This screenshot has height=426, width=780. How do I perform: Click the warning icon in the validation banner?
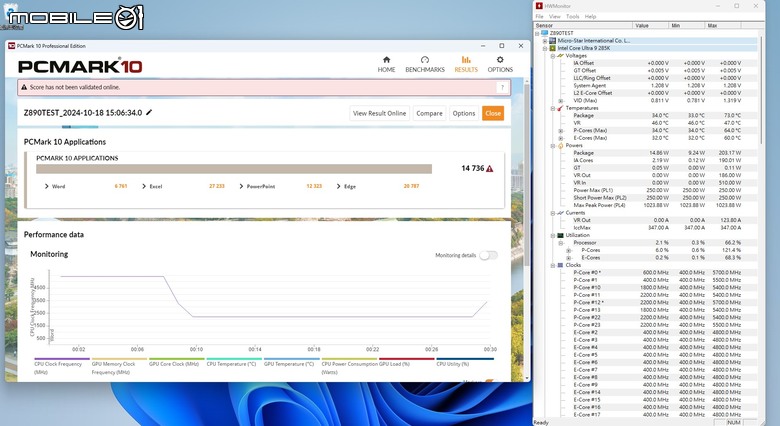24,87
